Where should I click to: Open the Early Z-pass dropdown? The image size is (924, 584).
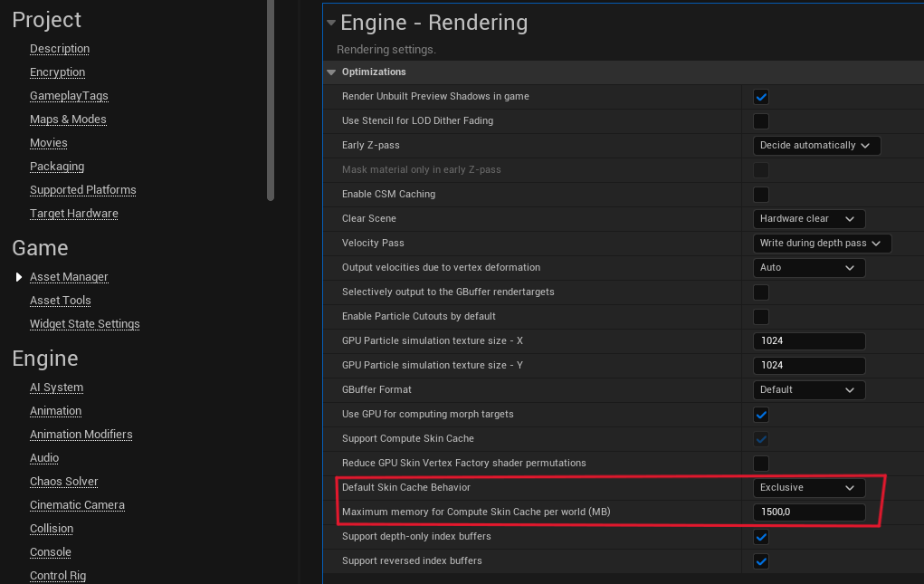point(815,146)
